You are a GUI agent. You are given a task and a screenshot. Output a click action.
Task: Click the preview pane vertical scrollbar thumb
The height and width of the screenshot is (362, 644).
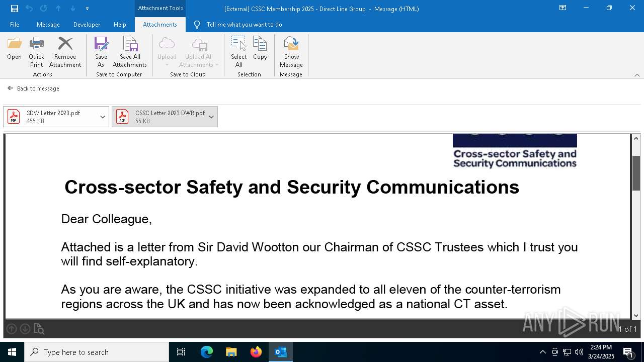(636, 173)
